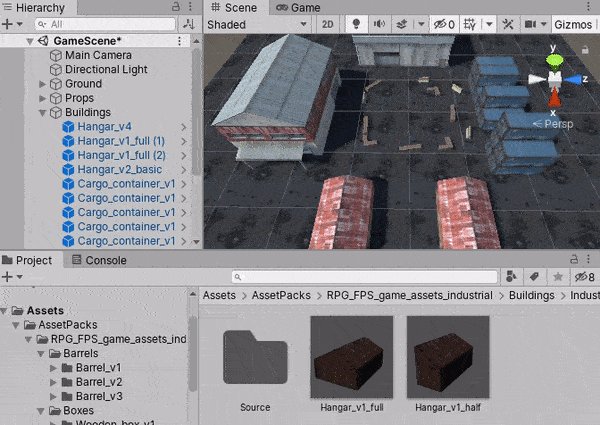The image size is (600, 425).
Task: Select Hangar_v4 prefab cube icon
Action: [x=68, y=127]
